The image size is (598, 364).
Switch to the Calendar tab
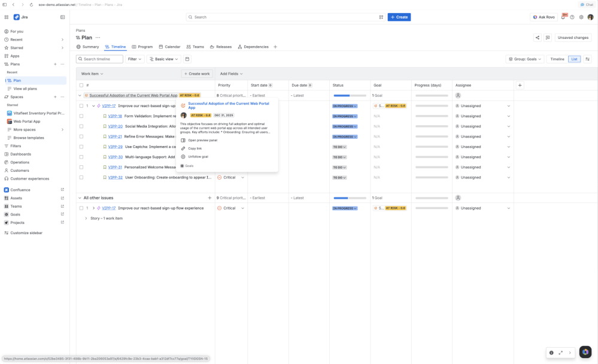coord(169,47)
